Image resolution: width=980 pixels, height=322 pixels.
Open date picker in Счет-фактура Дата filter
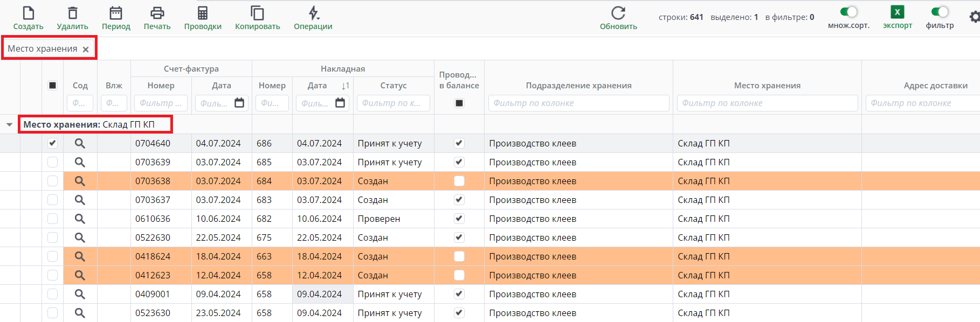pyautogui.click(x=239, y=103)
